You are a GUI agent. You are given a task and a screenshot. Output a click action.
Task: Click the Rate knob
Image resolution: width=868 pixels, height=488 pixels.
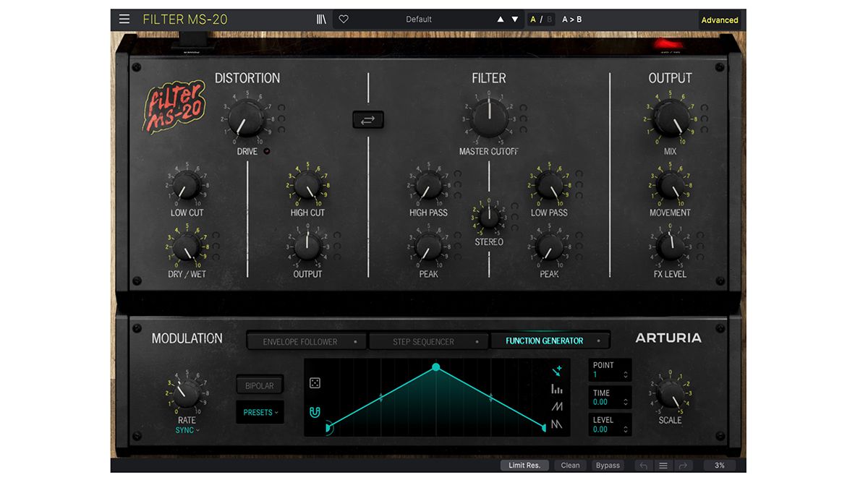[x=187, y=393]
